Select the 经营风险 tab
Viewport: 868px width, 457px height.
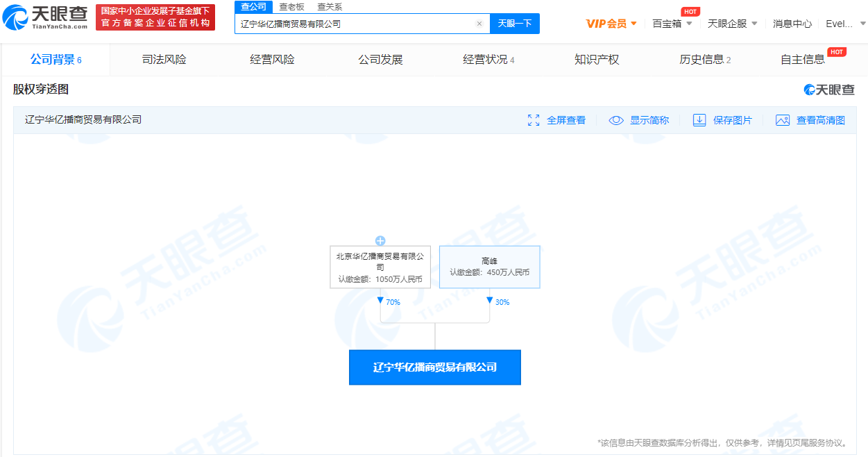(x=273, y=60)
